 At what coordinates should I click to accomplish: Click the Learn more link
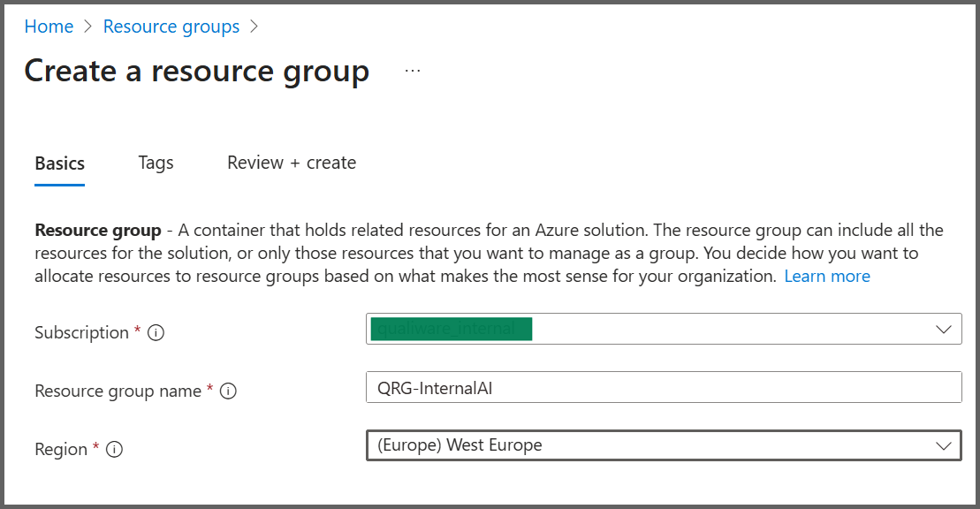coord(827,276)
